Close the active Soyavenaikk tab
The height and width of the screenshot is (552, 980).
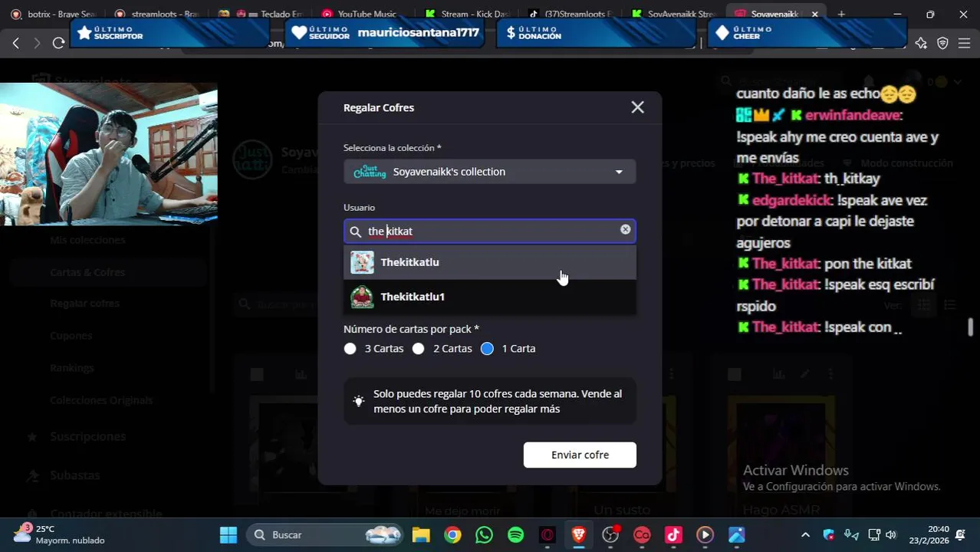pos(814,14)
